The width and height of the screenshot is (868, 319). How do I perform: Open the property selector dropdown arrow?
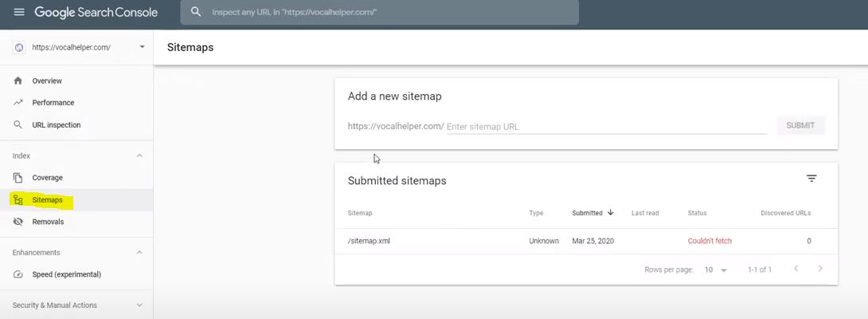(x=143, y=47)
